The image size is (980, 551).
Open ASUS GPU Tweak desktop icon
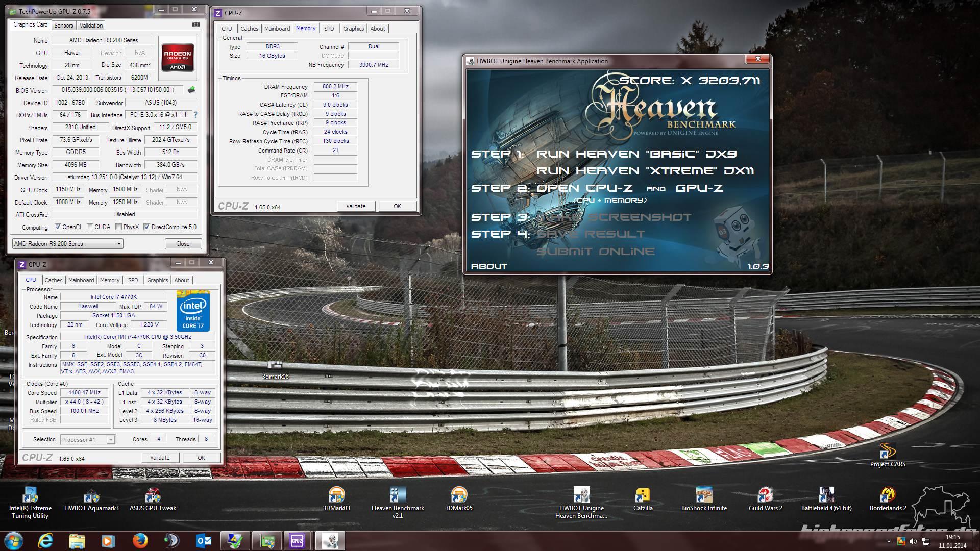[x=153, y=499]
